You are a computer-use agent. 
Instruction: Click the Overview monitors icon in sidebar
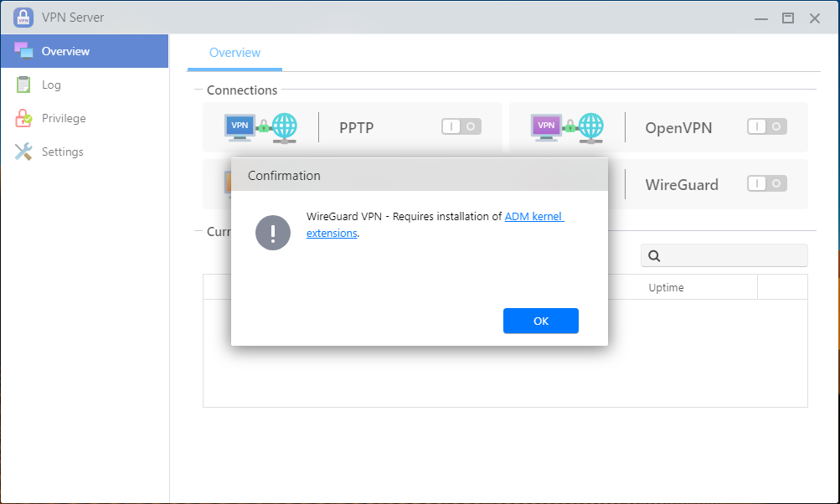click(x=23, y=51)
